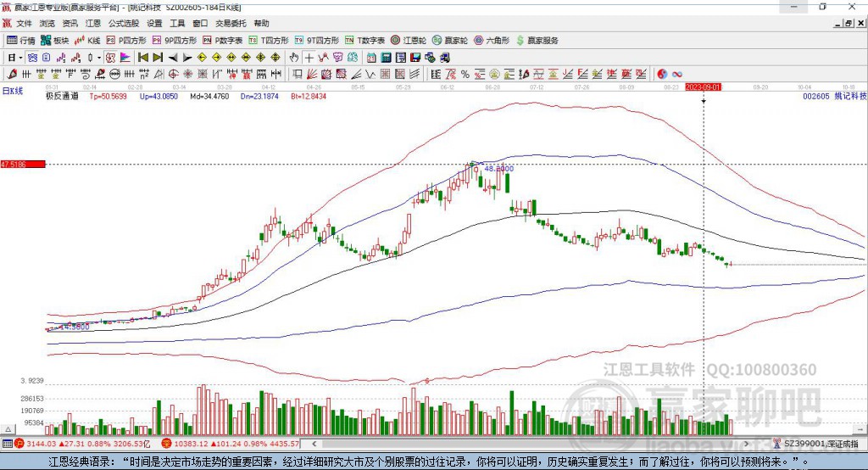Open the T数字表 tool
868x470 pixels.
364,41
